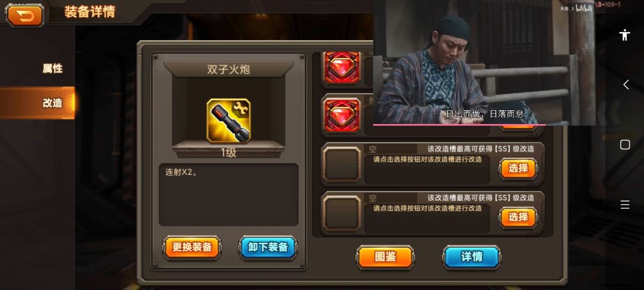Open the 详情 details button
644x290 pixels.
point(472,257)
